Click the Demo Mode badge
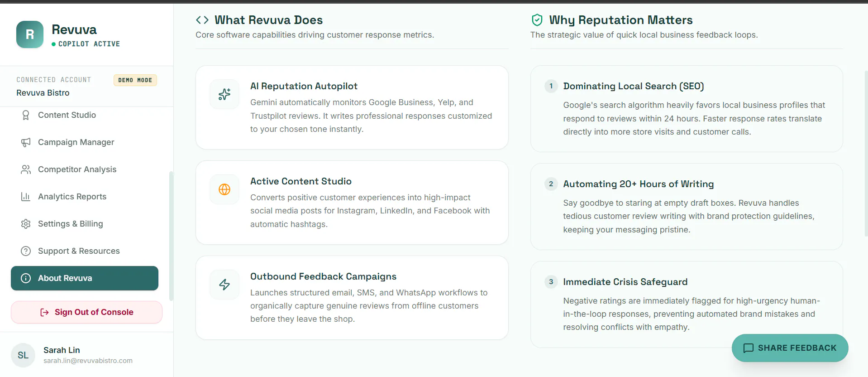 pos(135,80)
